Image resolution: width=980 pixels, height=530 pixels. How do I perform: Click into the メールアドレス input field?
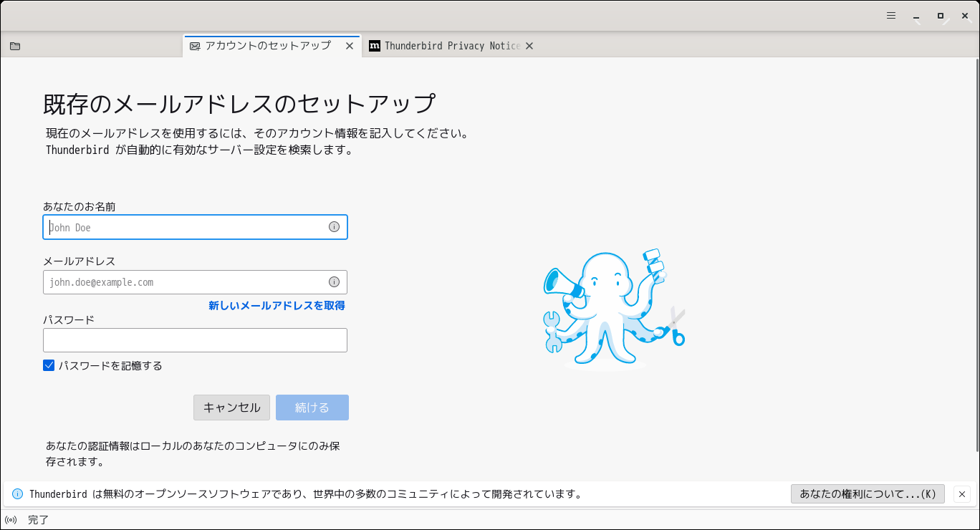195,282
